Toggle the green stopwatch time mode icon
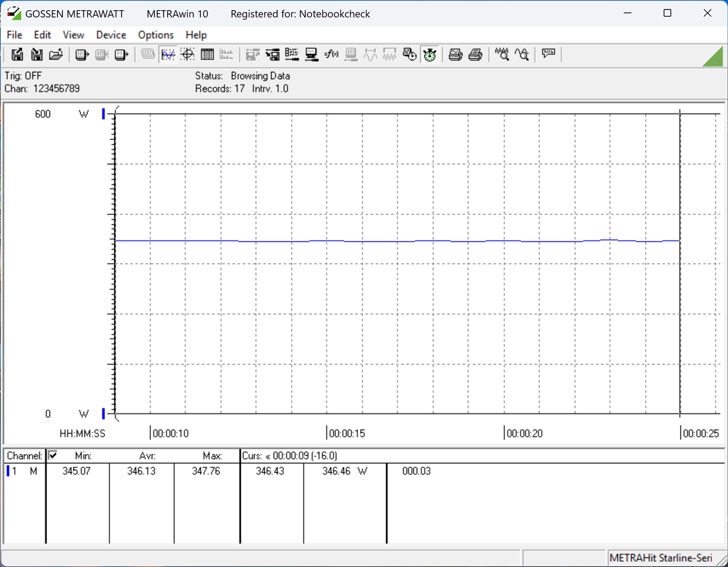This screenshot has height=567, width=728. coord(430,55)
